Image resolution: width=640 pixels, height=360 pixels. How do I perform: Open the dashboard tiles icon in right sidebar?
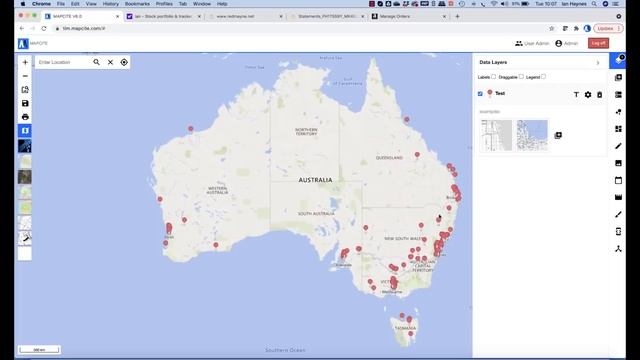click(x=618, y=129)
